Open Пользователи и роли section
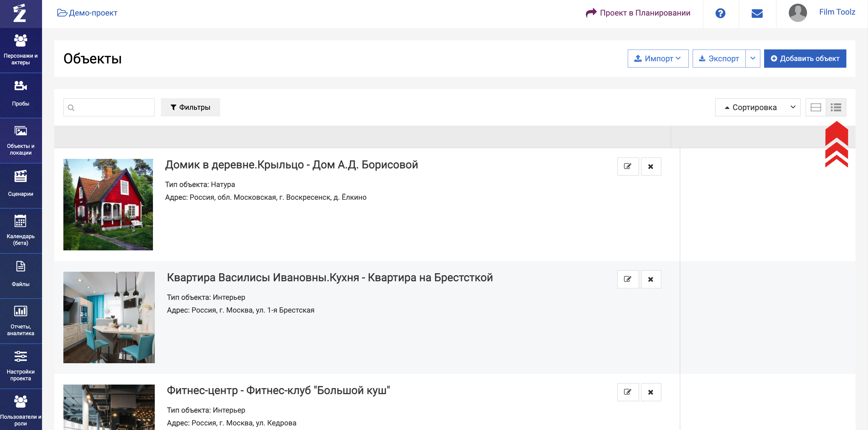This screenshot has width=868, height=430. click(20, 410)
